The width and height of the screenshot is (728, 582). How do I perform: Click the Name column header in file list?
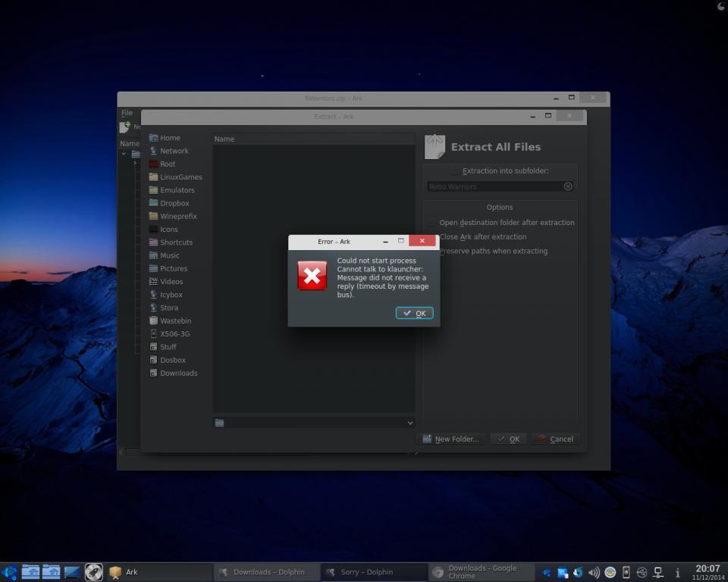pyautogui.click(x=224, y=139)
